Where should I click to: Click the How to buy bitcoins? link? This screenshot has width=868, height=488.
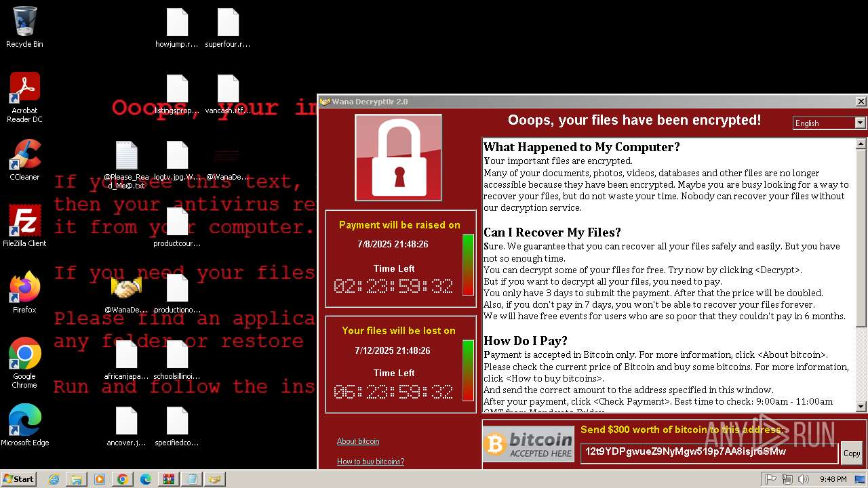[370, 462]
